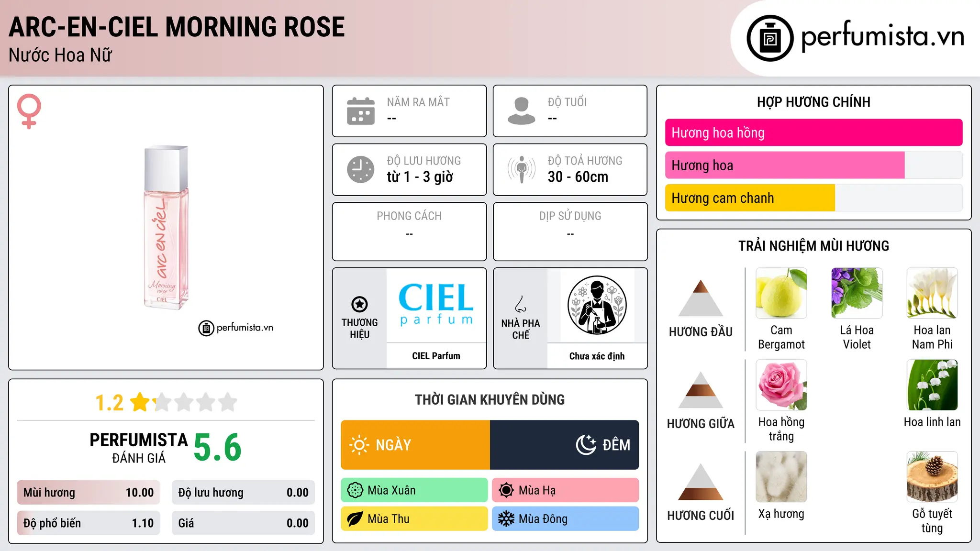Click the Trải nghiệm mùi hương heading

pyautogui.click(x=813, y=246)
